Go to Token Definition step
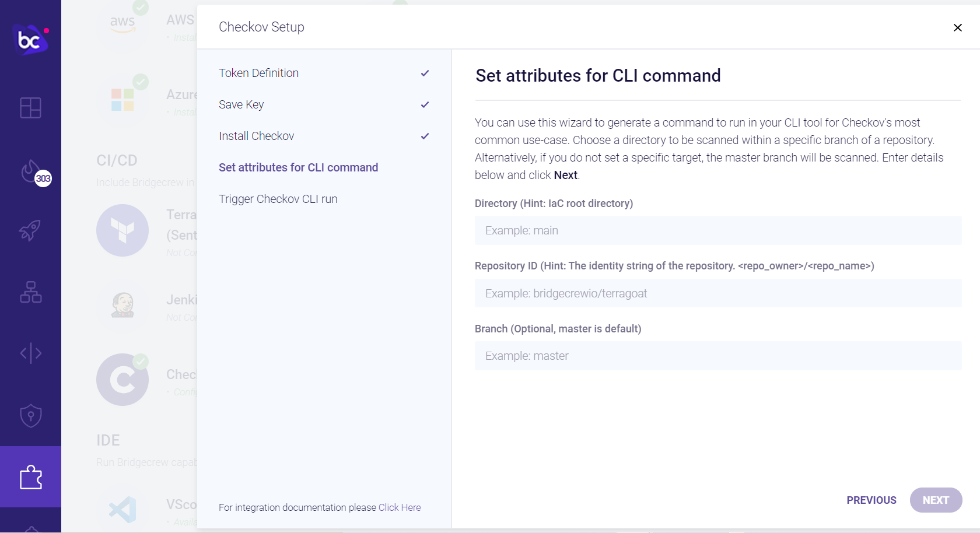Screen dimensions: 980x533 point(258,73)
